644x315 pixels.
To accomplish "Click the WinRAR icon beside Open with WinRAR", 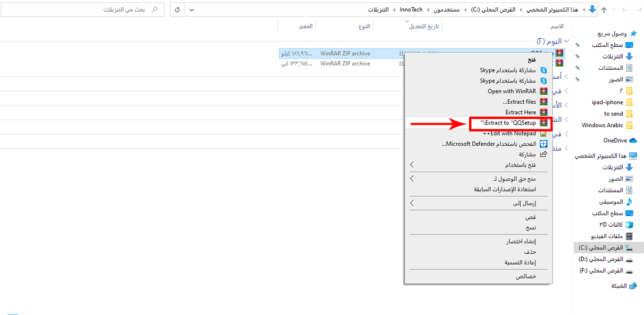I will [544, 91].
